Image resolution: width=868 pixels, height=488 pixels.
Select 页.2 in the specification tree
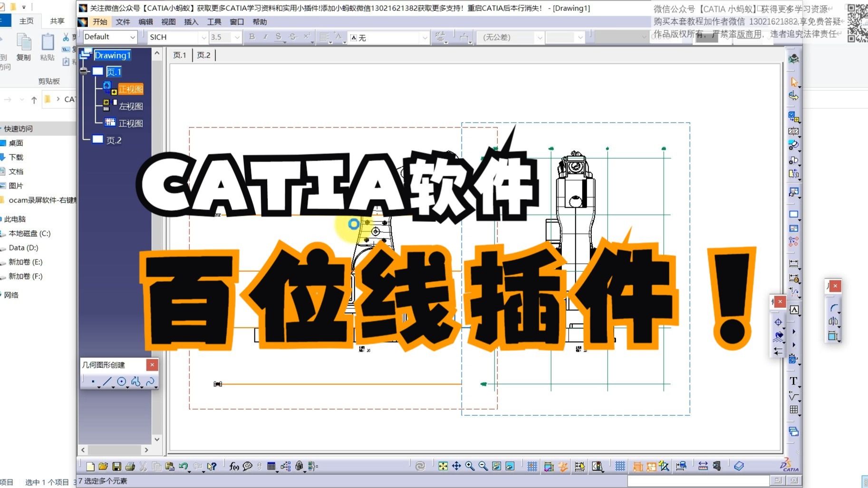(114, 140)
